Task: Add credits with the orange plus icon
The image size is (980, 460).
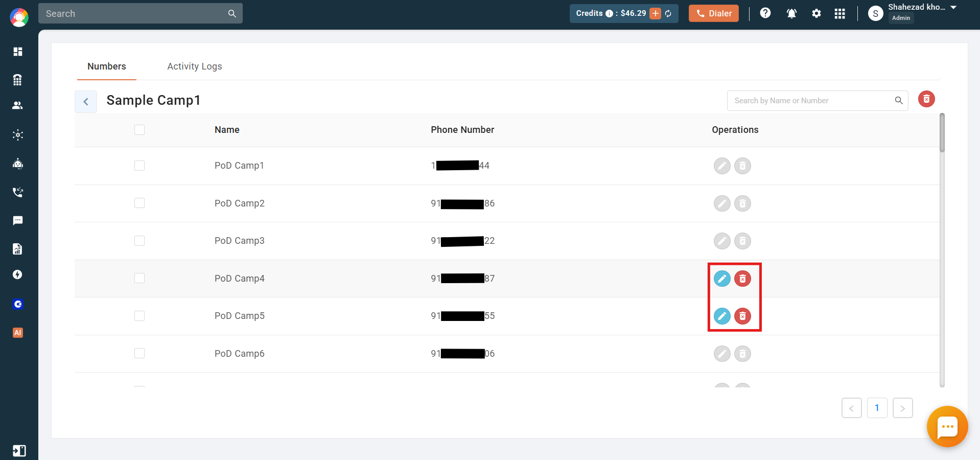Action: (656, 13)
